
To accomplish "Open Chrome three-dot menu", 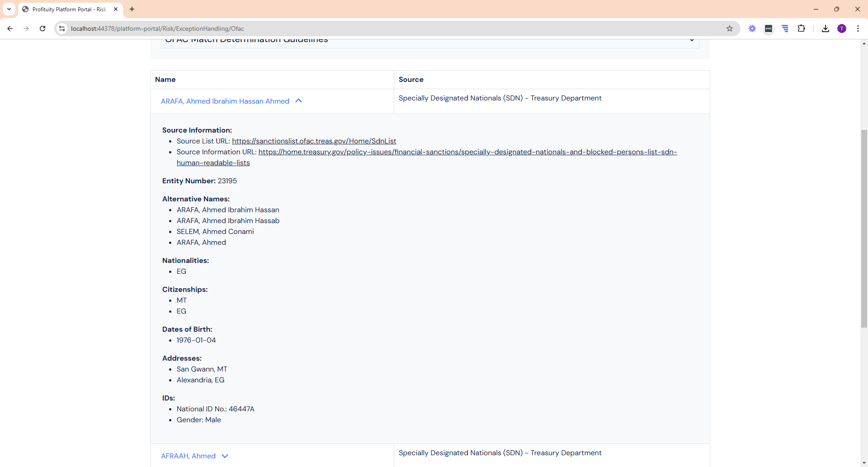I will click(858, 29).
